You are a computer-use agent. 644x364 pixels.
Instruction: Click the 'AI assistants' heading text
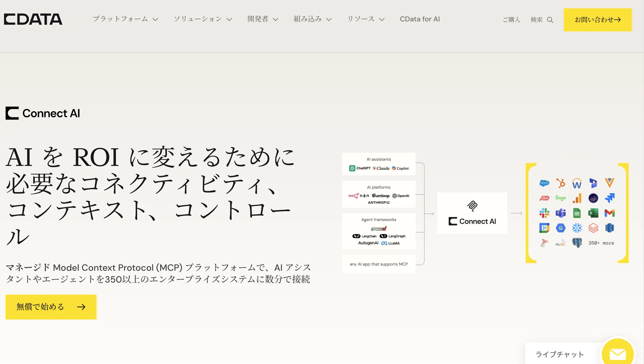pyautogui.click(x=379, y=159)
